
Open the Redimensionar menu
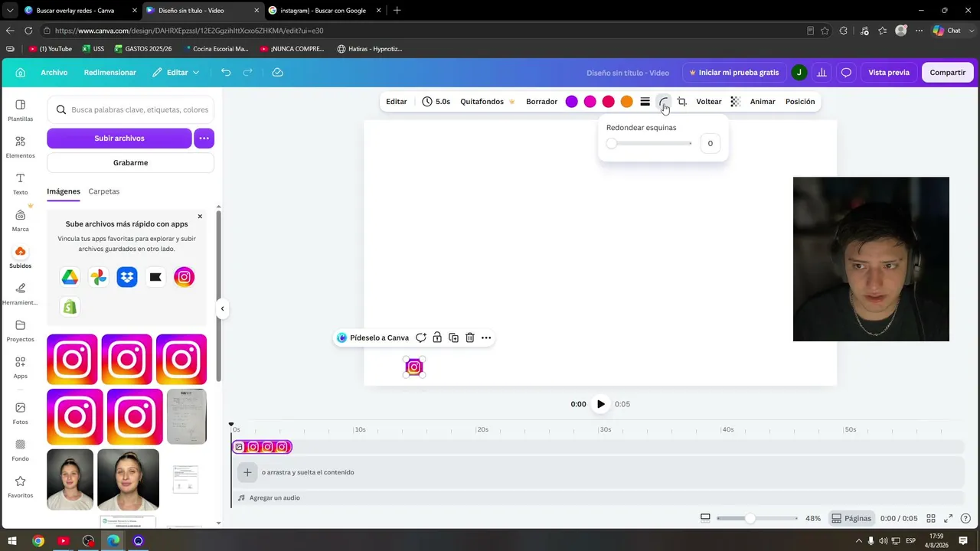coord(110,73)
